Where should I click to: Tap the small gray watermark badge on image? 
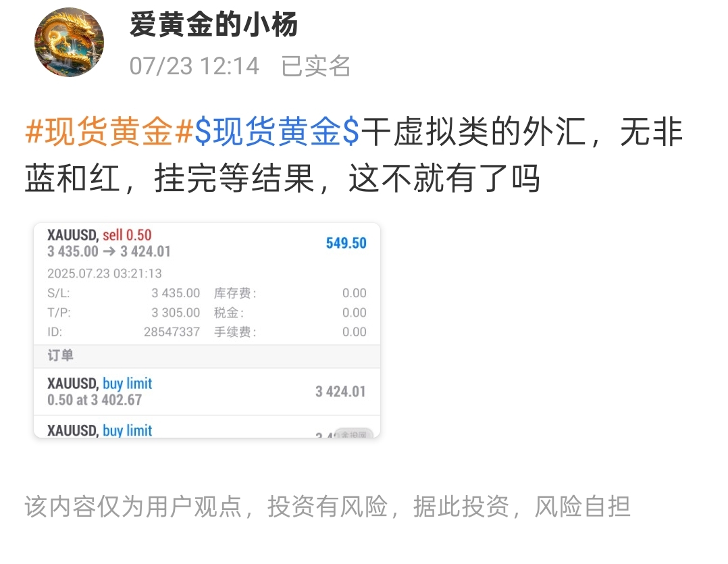click(x=354, y=434)
